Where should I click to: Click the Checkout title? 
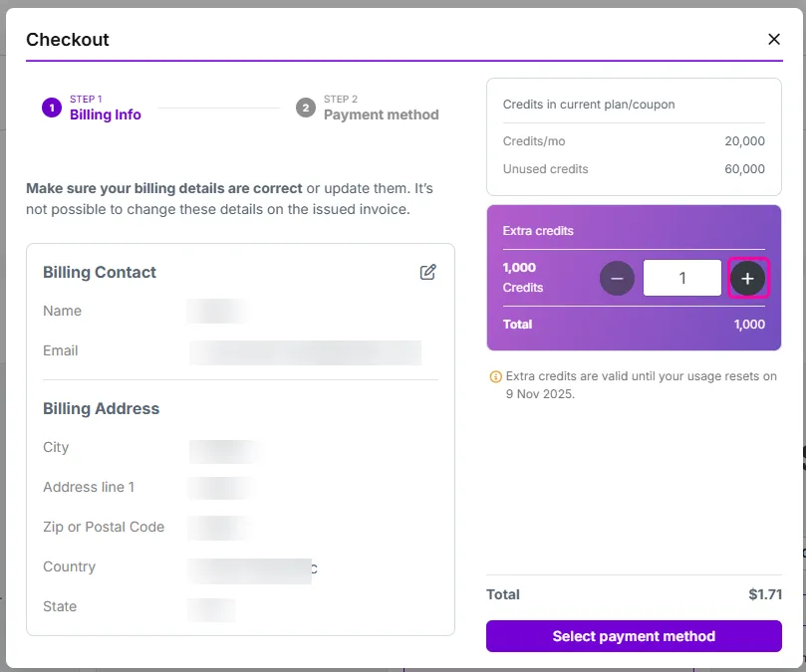coord(68,40)
